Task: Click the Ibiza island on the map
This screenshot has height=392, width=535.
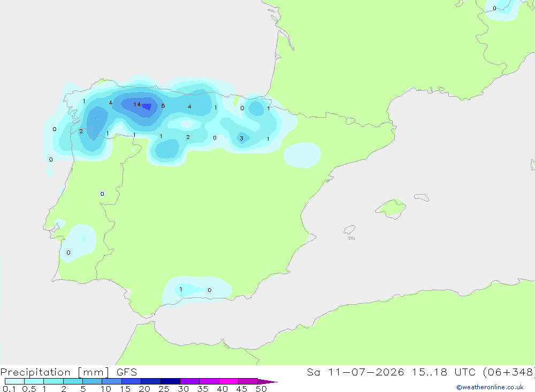Action: (x=349, y=229)
